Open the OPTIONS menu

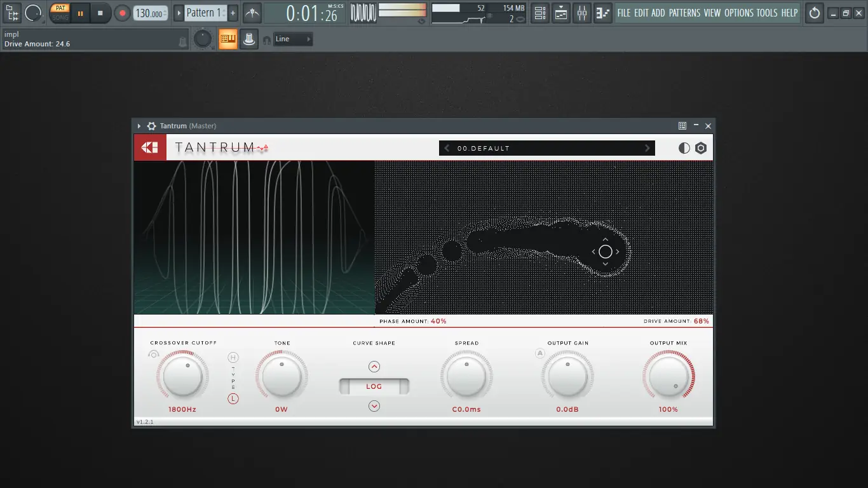[x=738, y=13]
